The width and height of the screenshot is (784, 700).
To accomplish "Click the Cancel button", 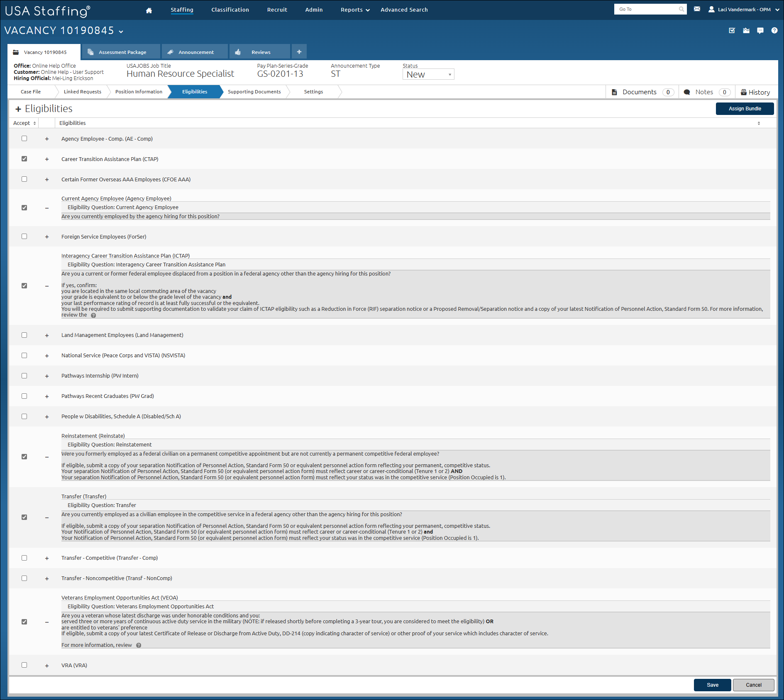I will point(753,685).
